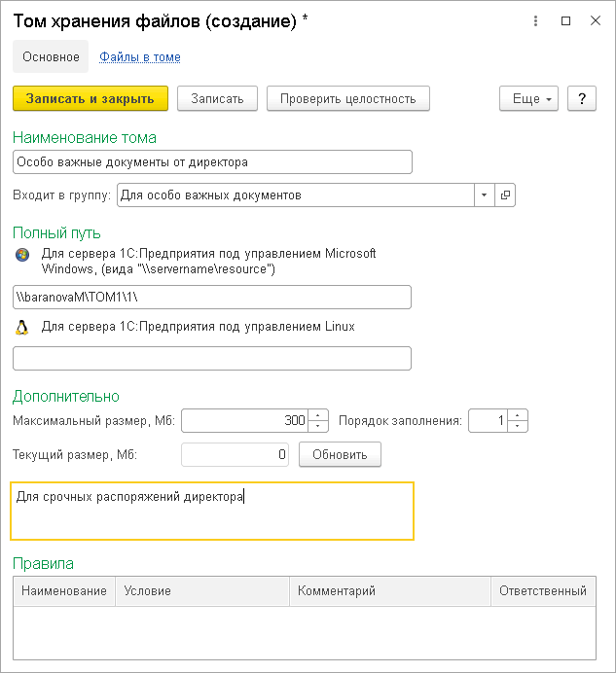Open the three-dot window menu
Screen dimensions: 616x673
pos(535,20)
